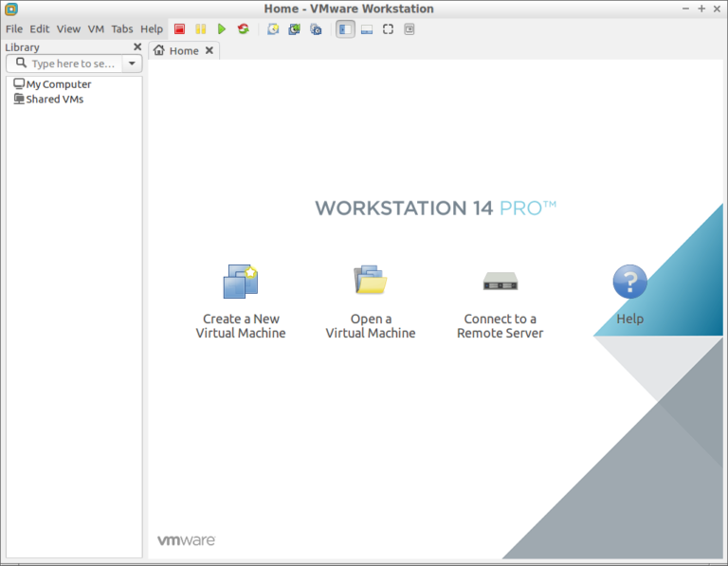Image resolution: width=728 pixels, height=566 pixels.
Task: Open the VM menu
Action: (x=96, y=28)
